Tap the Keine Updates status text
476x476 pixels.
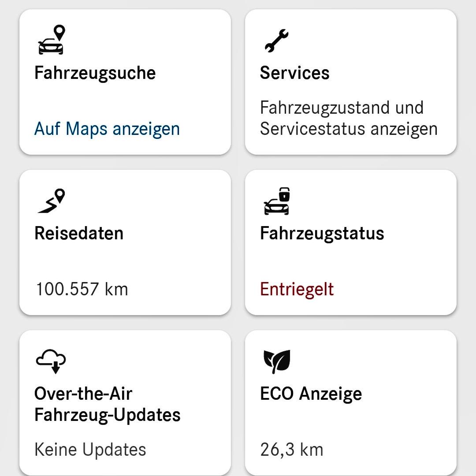90,450
